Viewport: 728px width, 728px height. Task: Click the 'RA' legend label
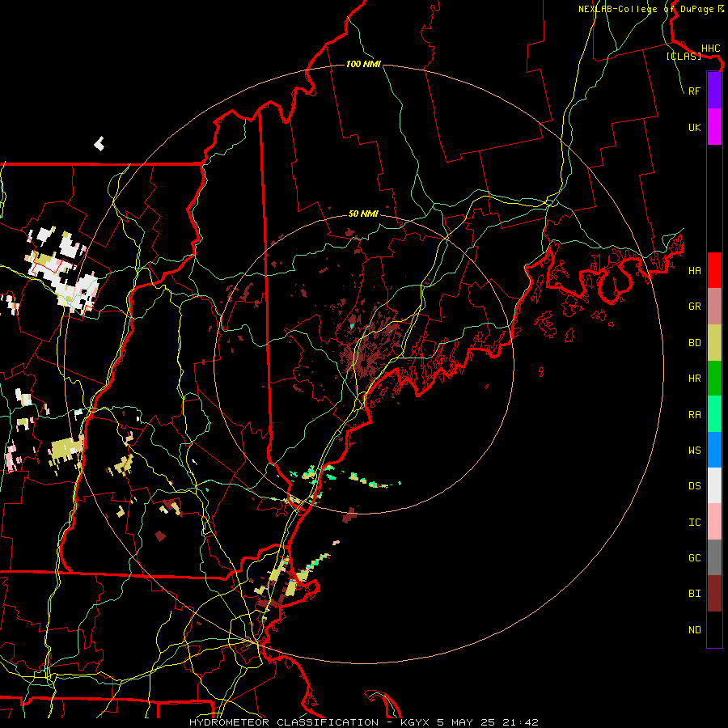pos(694,415)
